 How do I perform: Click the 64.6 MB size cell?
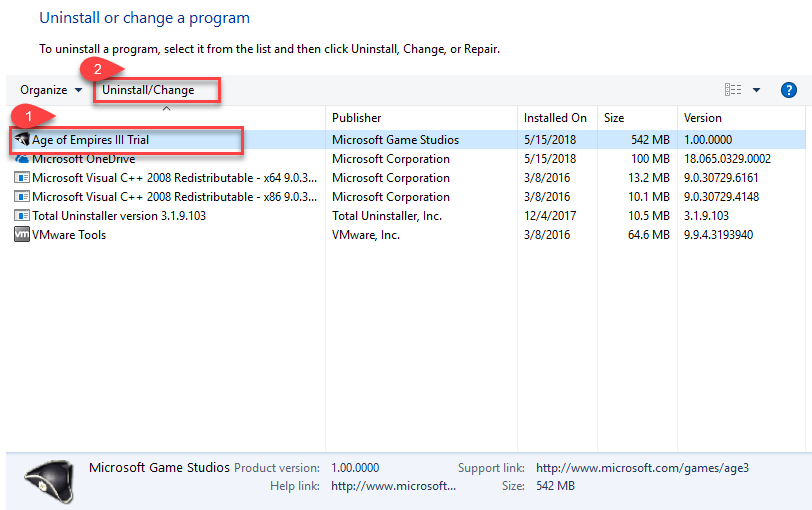(x=648, y=235)
